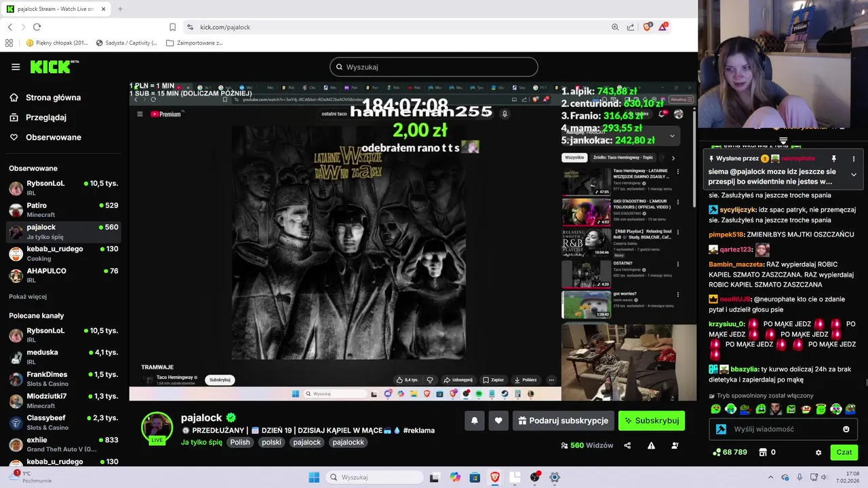Click the green Subskrybuj button

(652, 420)
